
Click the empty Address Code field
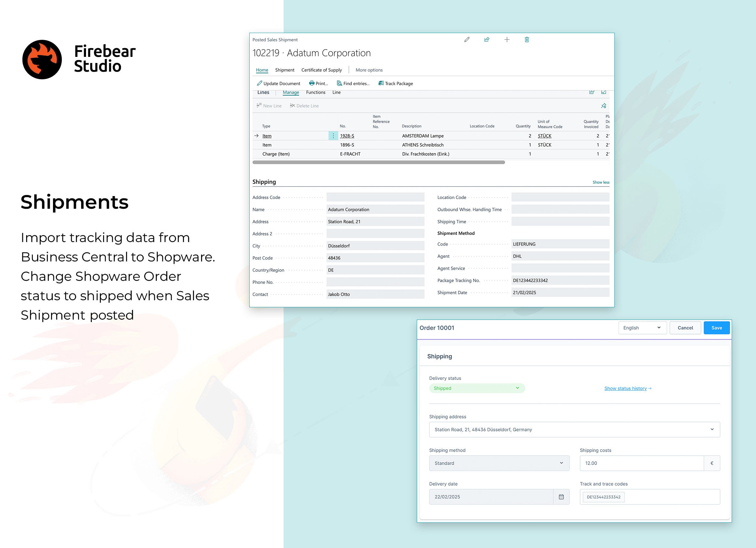click(x=375, y=197)
